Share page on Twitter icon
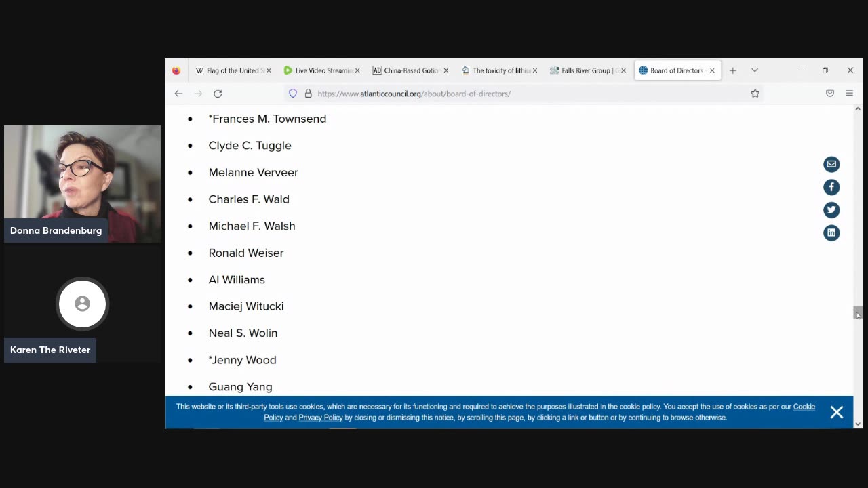868x488 pixels. tap(831, 210)
